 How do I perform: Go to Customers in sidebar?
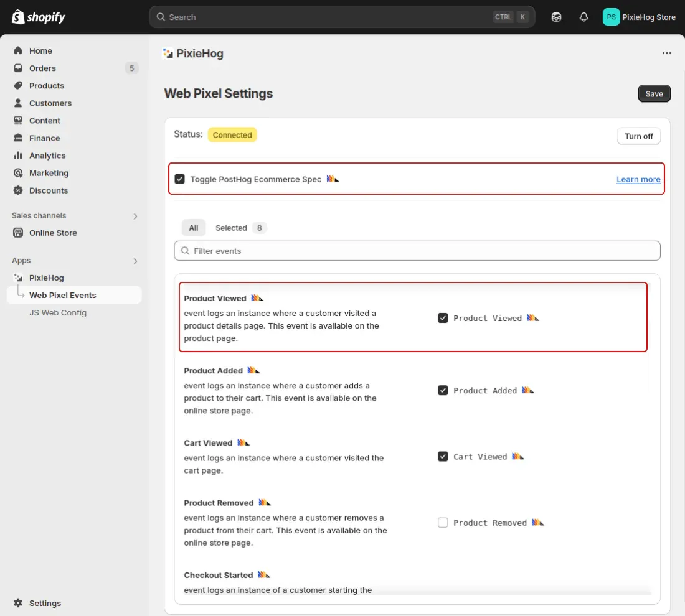pyautogui.click(x=50, y=103)
